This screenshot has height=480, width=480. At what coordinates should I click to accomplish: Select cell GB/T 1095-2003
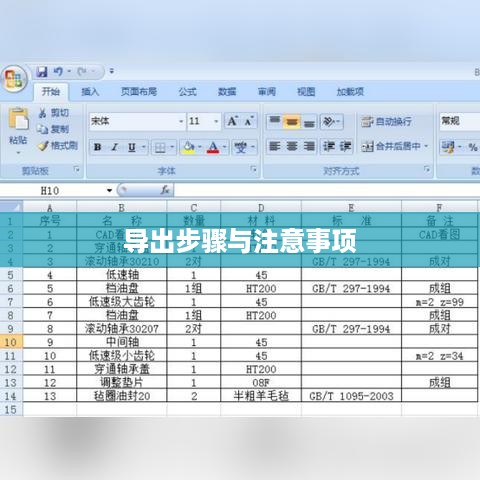(351, 396)
